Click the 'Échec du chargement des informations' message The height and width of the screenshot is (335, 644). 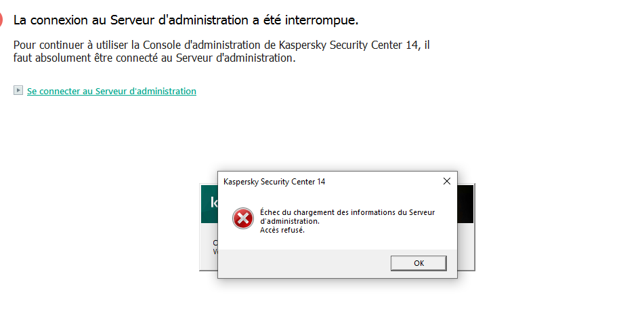(x=347, y=212)
